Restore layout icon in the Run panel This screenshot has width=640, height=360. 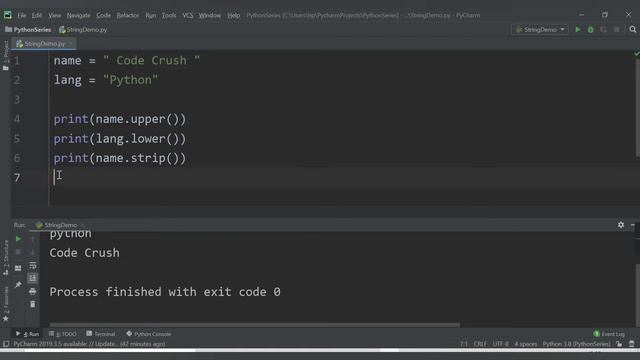[18, 268]
